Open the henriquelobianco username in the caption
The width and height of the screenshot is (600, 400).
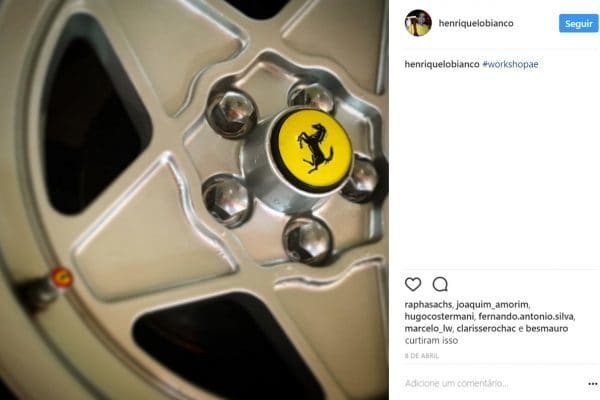(442, 64)
